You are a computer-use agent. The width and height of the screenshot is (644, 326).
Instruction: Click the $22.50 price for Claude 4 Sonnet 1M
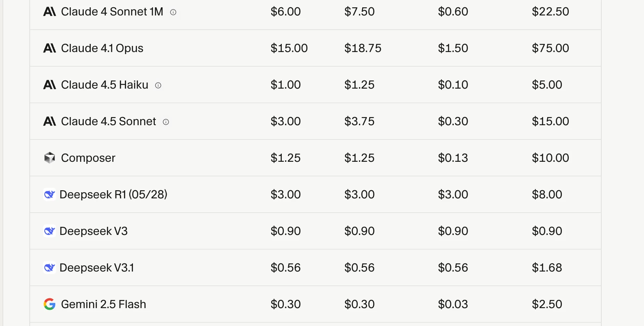point(550,12)
